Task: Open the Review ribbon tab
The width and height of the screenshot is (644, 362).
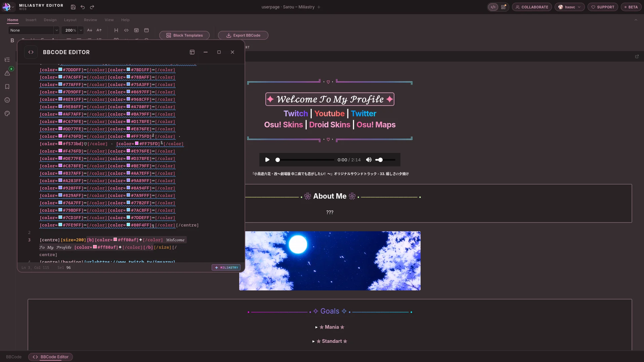Action: pyautogui.click(x=90, y=20)
